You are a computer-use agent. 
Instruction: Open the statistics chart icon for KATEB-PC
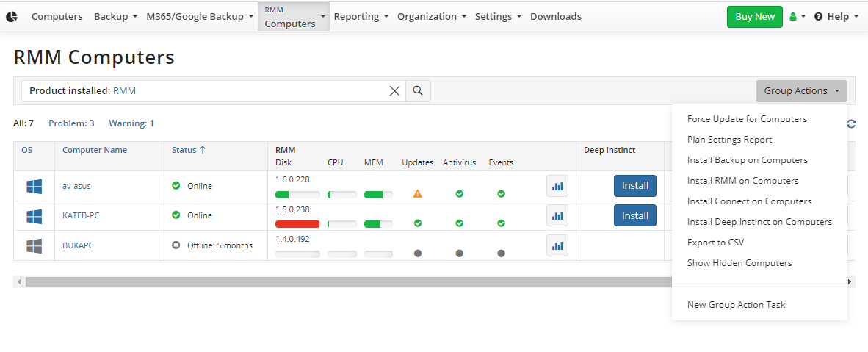[557, 215]
